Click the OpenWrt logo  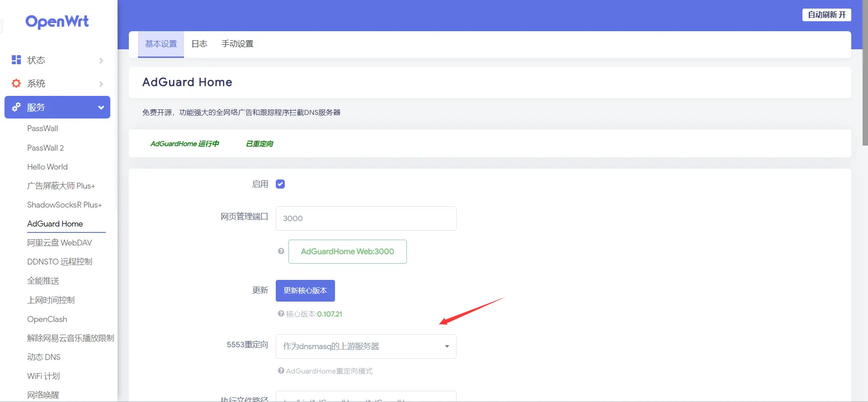click(57, 22)
